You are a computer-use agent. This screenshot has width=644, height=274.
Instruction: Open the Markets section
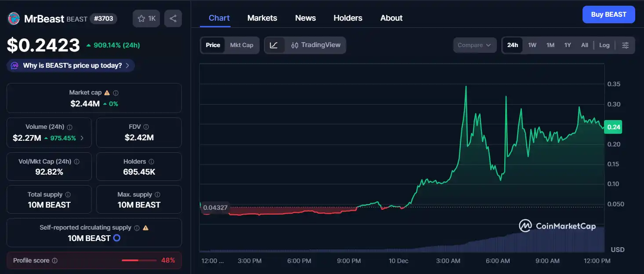pyautogui.click(x=262, y=18)
